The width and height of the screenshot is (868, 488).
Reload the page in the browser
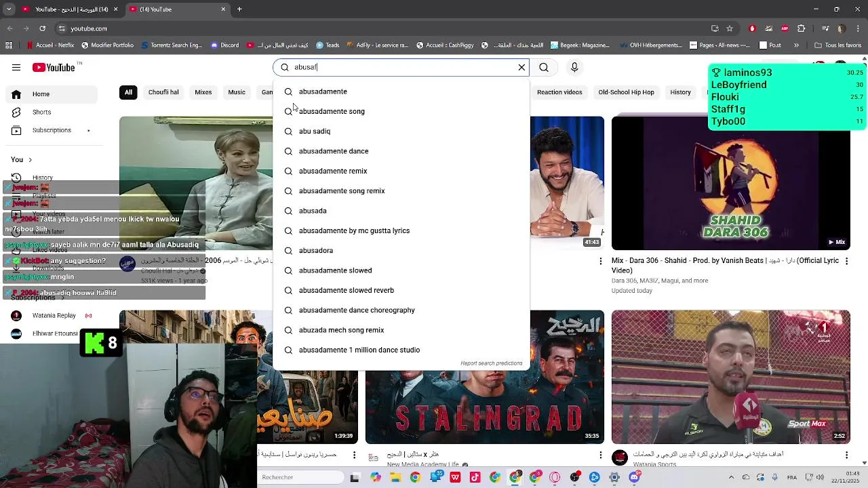click(x=42, y=28)
